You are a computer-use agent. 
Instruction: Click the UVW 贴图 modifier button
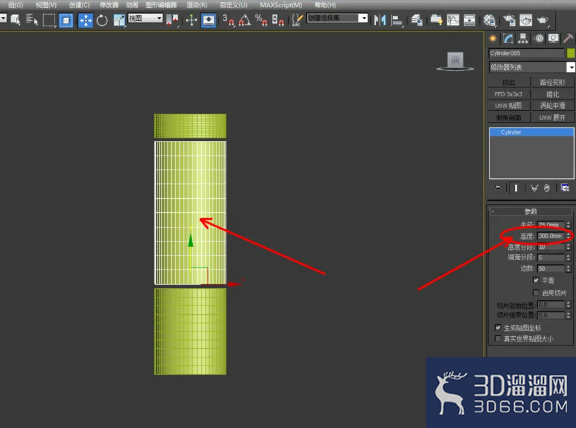tap(509, 106)
